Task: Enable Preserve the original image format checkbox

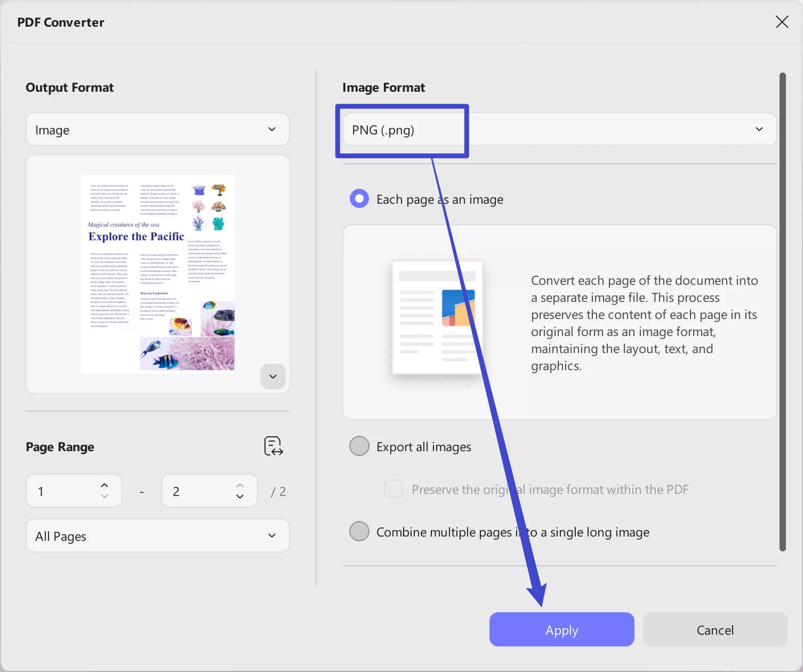Action: pos(393,489)
